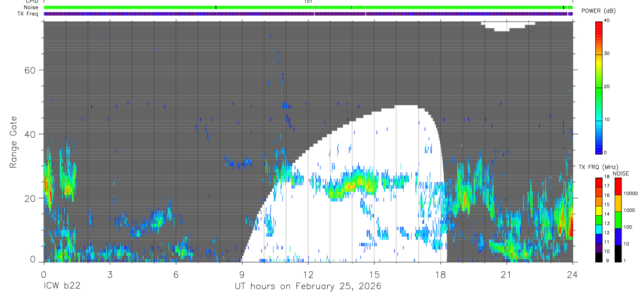This screenshot has width=644, height=297.
Task: Select the 100 label on the NOISE scale
Action: pos(628,227)
